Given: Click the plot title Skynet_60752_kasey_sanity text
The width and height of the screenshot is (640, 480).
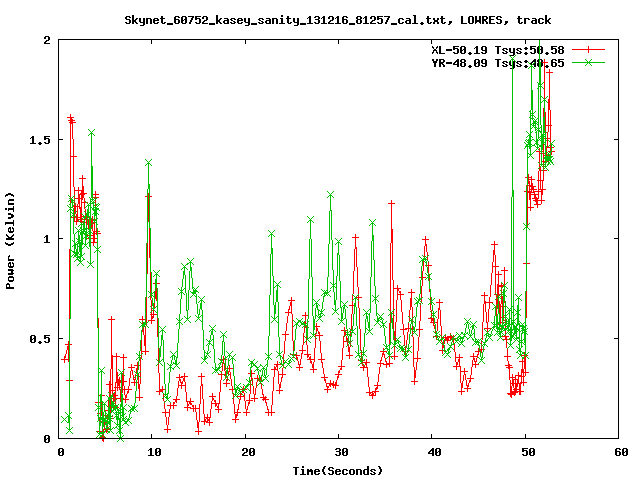Looking at the screenshot, I should (338, 20).
